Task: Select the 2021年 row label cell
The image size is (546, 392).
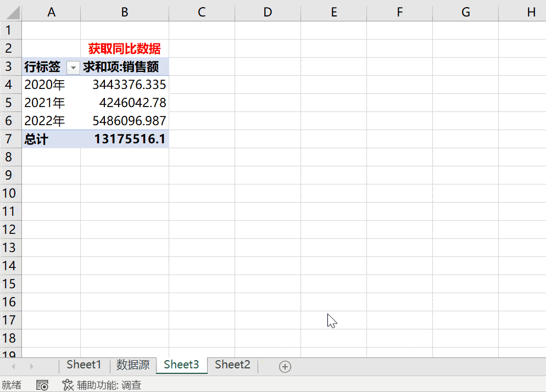Action: coord(51,103)
